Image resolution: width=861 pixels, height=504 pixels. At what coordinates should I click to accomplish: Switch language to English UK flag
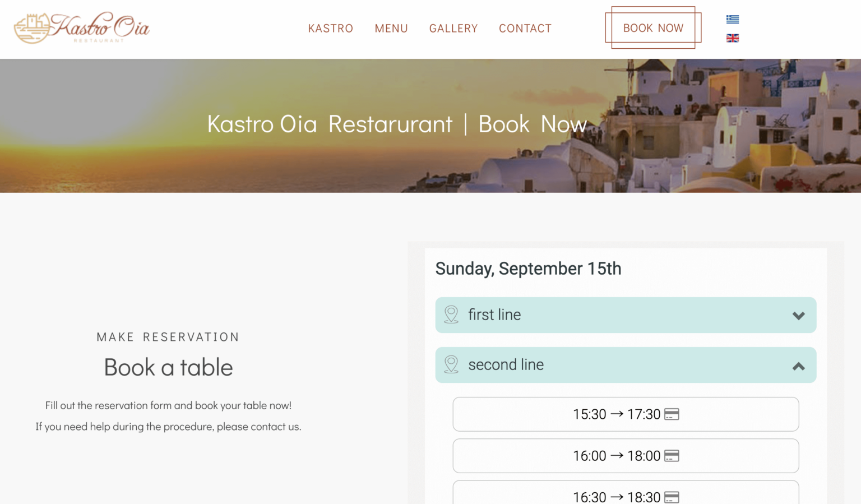click(732, 38)
